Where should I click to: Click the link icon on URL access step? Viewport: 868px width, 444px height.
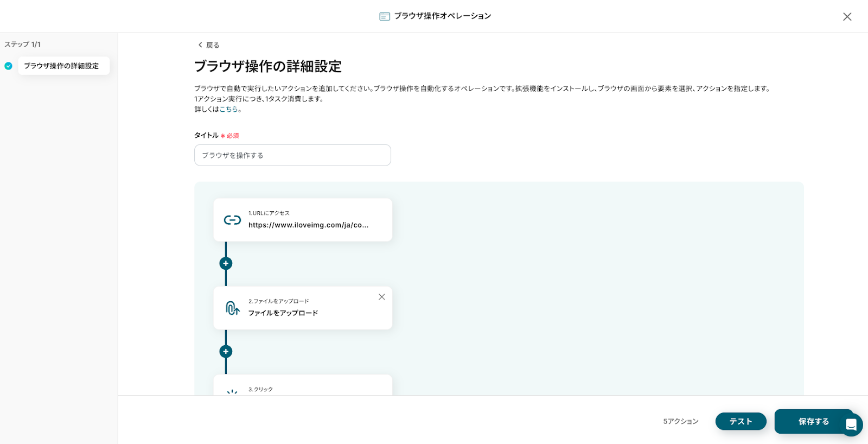(232, 220)
